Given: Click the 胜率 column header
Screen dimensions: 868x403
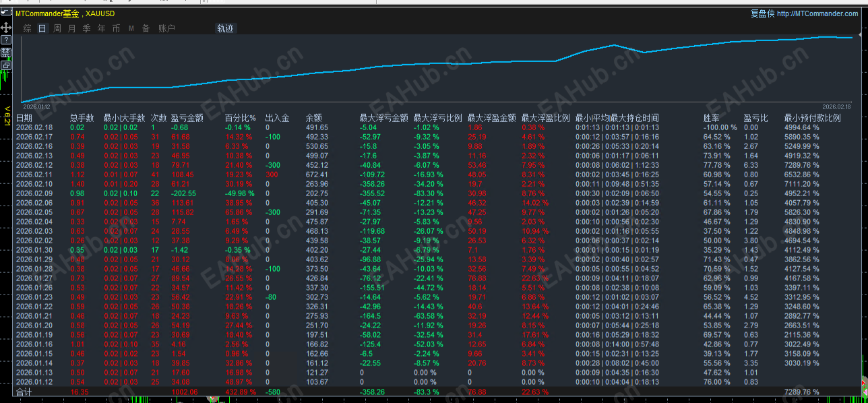Looking at the screenshot, I should click(711, 118).
